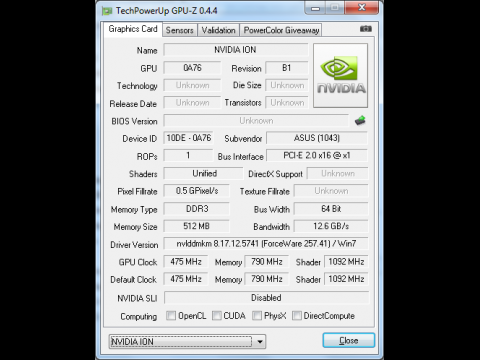
Task: Click the BIOS Version label
Action: point(134,121)
